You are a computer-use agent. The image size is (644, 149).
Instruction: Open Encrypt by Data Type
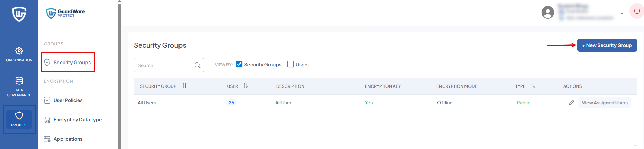point(73,120)
